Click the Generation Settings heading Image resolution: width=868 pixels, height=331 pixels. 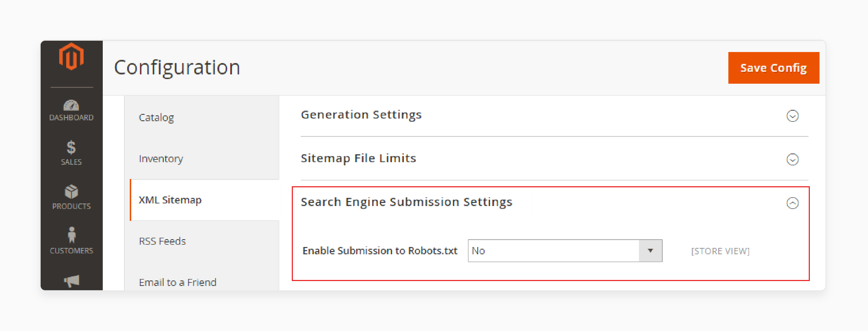pyautogui.click(x=361, y=115)
